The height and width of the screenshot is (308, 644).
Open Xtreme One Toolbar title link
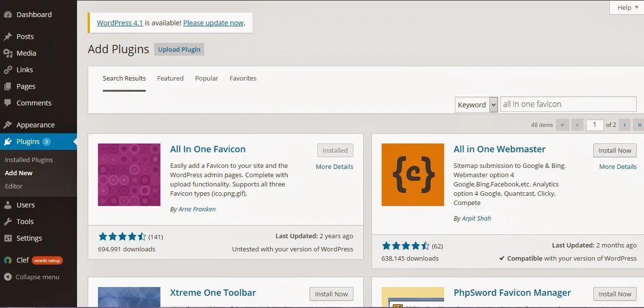pos(213,293)
